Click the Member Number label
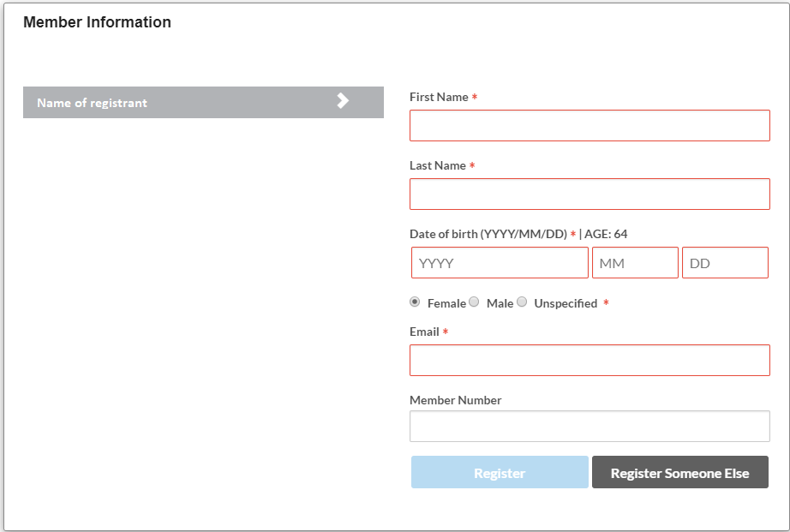The image size is (790, 532). click(455, 400)
